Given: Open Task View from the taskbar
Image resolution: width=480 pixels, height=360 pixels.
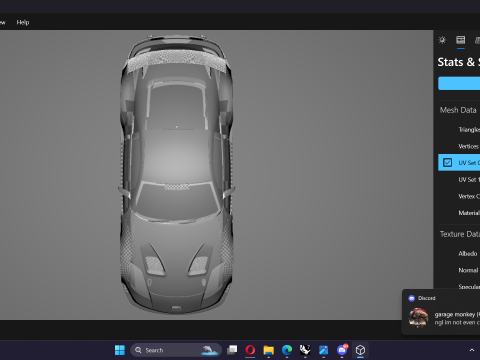Looking at the screenshot, I should (232, 350).
